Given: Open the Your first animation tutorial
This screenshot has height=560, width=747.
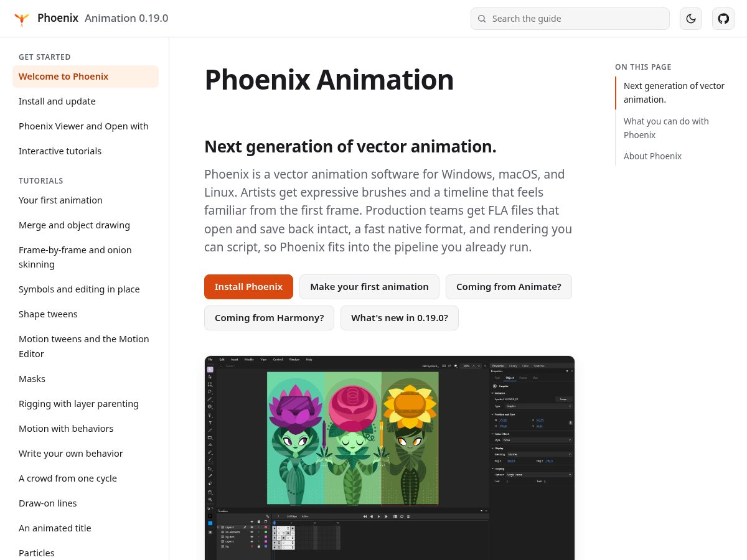Looking at the screenshot, I should (x=85, y=200).
